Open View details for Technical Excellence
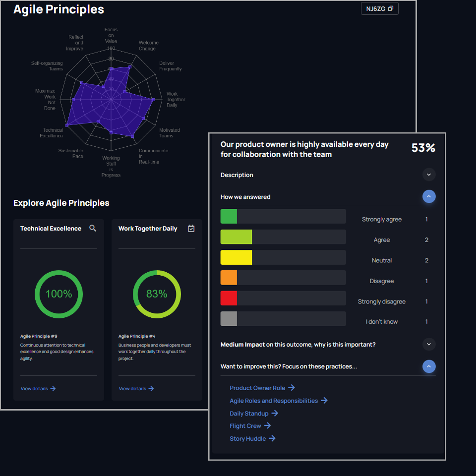The width and height of the screenshot is (476, 476). point(38,389)
